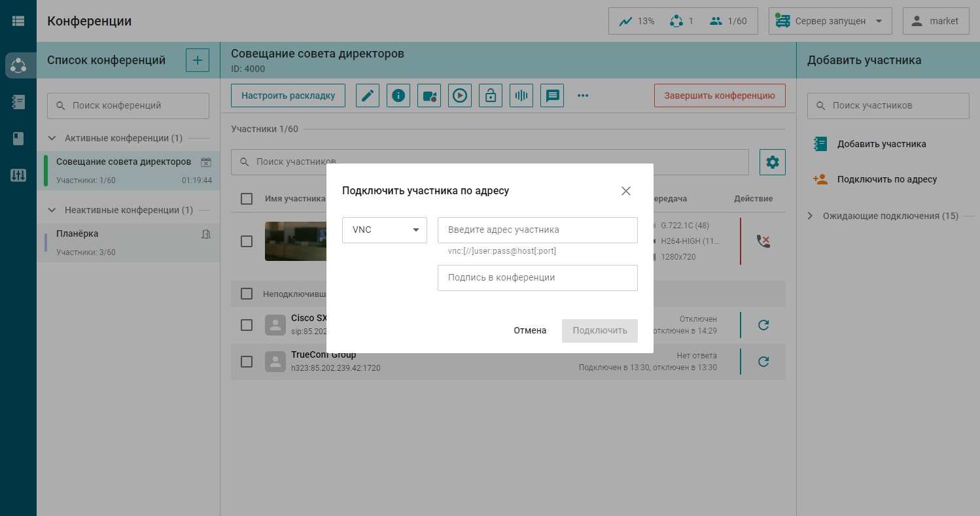
Task: Click the pencil edit conference icon
Action: click(x=368, y=95)
